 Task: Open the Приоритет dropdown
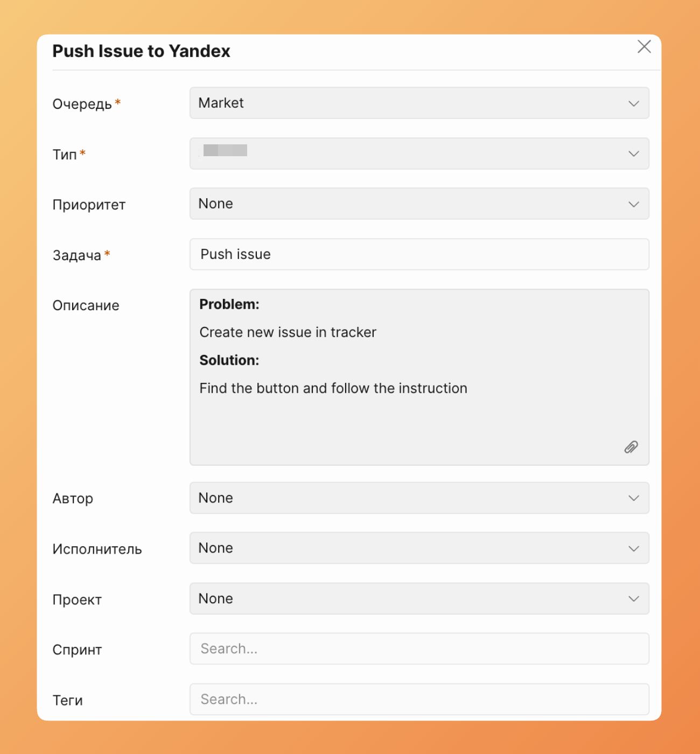419,204
